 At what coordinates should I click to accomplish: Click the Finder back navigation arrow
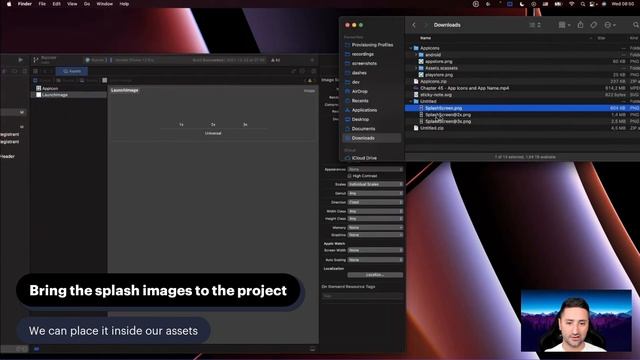[x=414, y=25]
